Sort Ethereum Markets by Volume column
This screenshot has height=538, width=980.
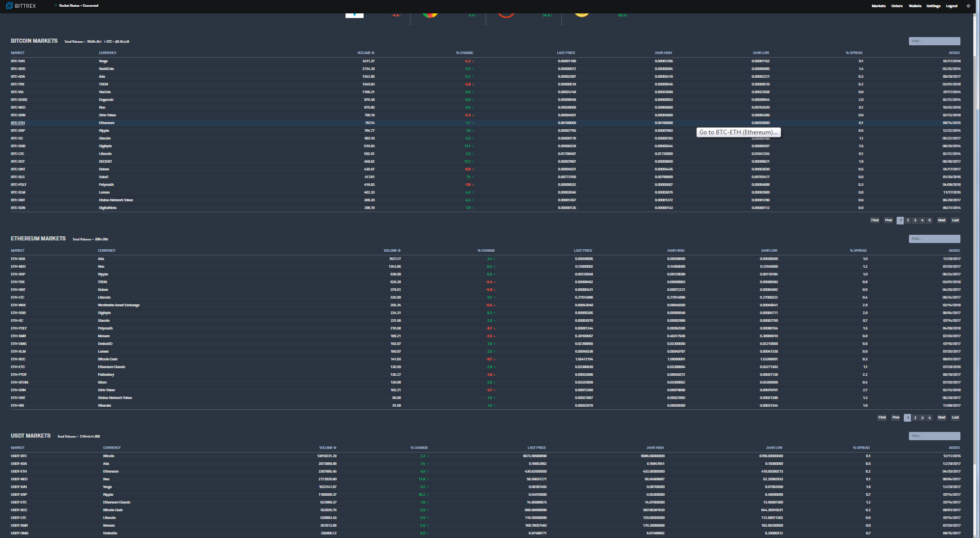[392, 251]
